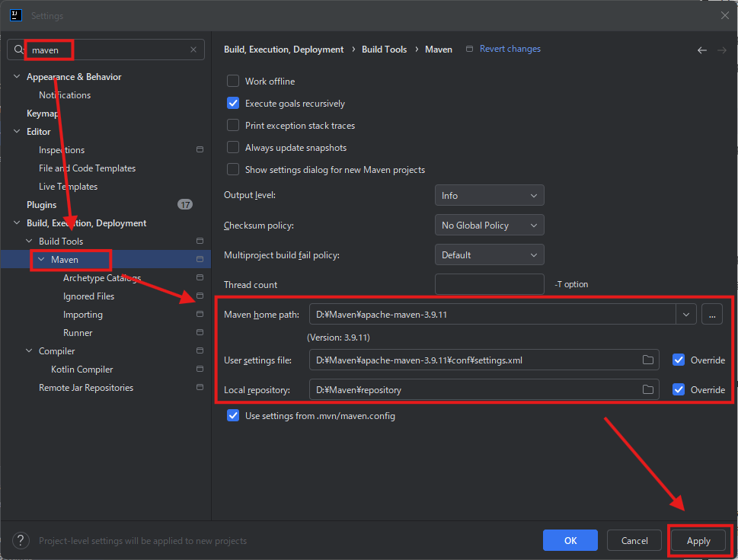Screen dimensions: 738x560
Task: Click the Plugins update count badge
Action: (185, 204)
